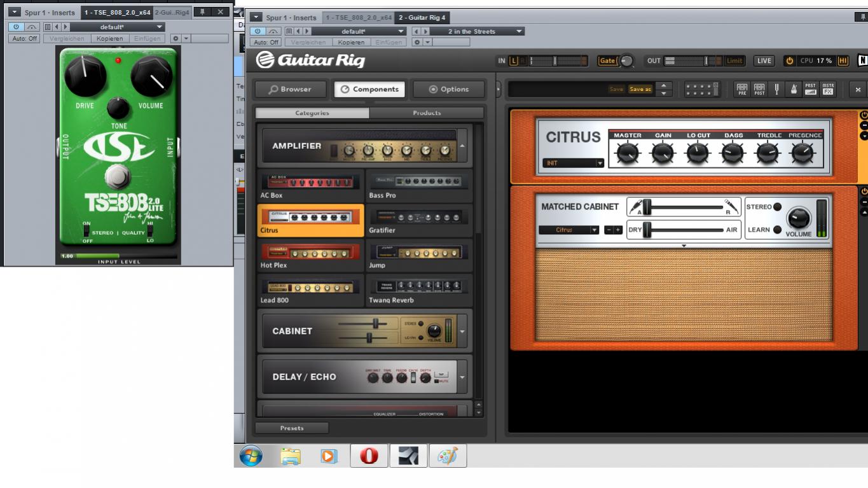The height and width of the screenshot is (488, 868).
Task: Click the Citrus Gain knob
Action: pos(663,153)
